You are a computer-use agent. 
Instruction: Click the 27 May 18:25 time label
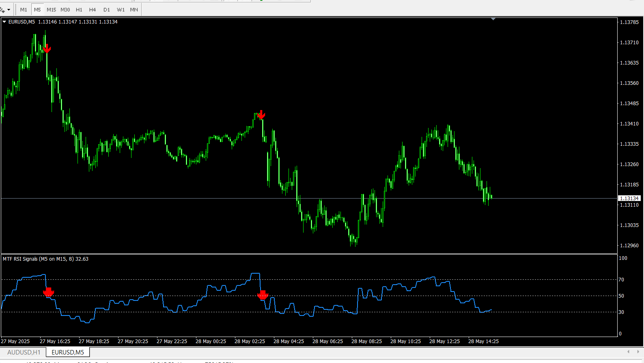94,341
